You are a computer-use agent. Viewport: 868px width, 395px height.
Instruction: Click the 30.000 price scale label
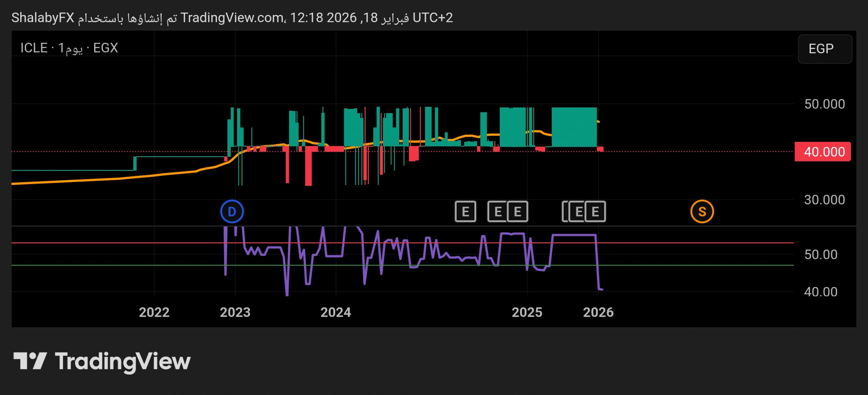pyautogui.click(x=824, y=200)
